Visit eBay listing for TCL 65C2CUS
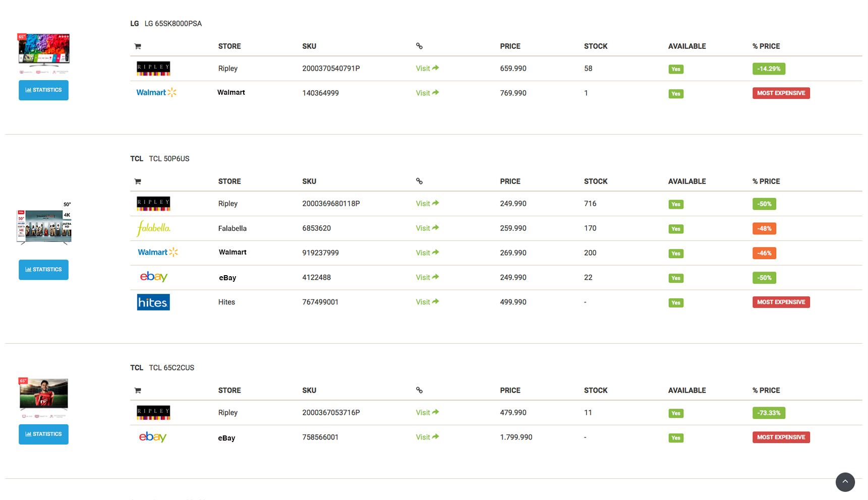The height and width of the screenshot is (500, 868). pyautogui.click(x=427, y=437)
